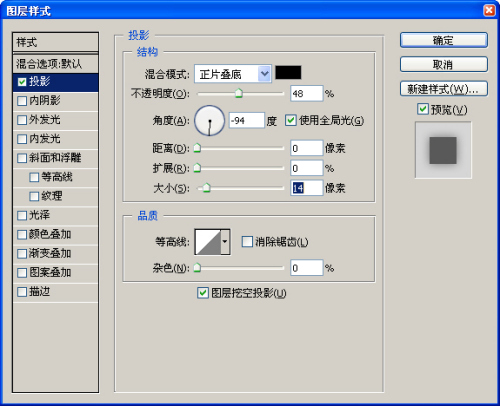500x406 pixels.
Task: Open the contour picker dropdown arrow
Action: click(x=225, y=242)
